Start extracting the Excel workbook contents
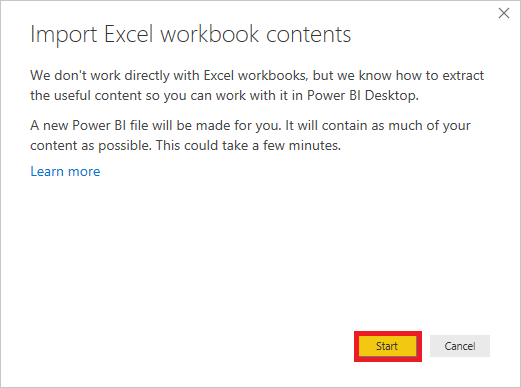 (388, 346)
